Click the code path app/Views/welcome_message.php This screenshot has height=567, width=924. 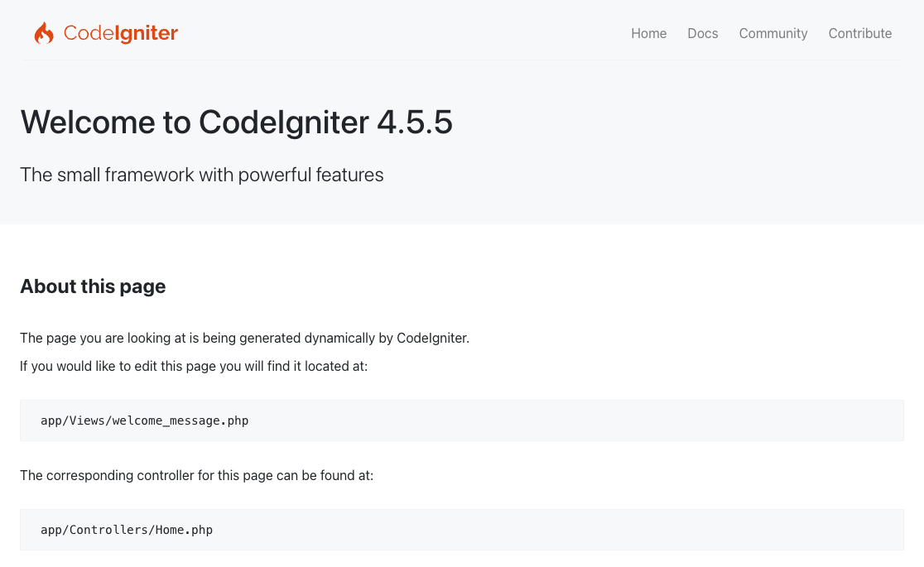pyautogui.click(x=144, y=420)
